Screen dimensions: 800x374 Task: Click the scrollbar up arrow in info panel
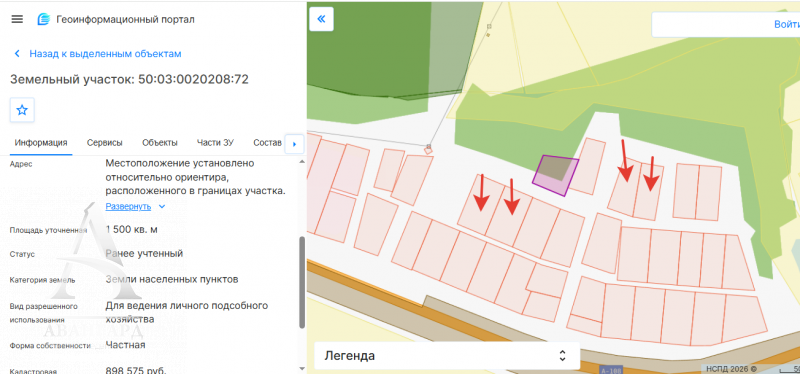(x=302, y=161)
